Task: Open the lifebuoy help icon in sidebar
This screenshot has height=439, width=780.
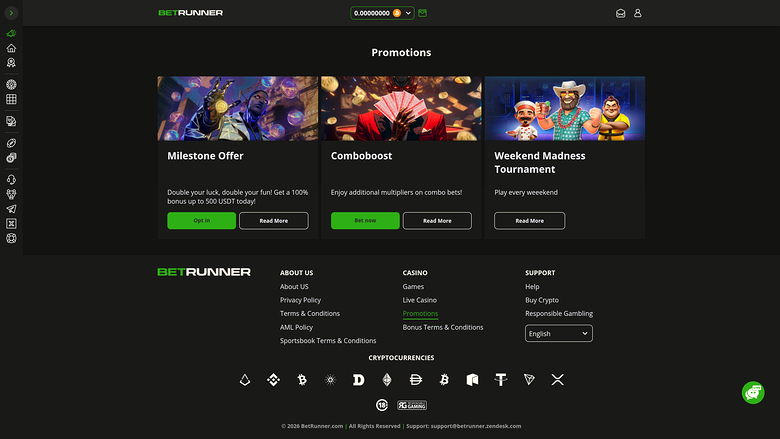Action: pyautogui.click(x=11, y=238)
